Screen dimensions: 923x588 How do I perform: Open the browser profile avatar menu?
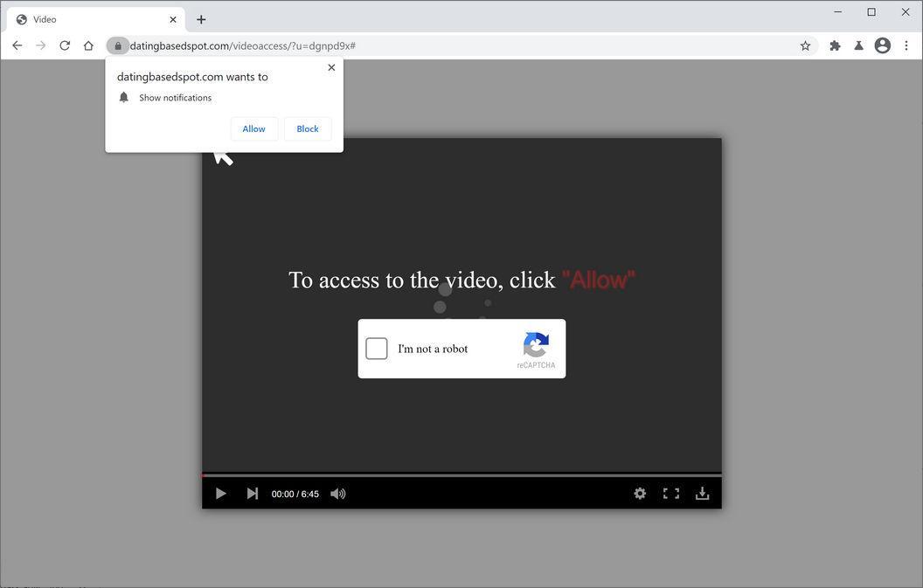click(881, 45)
